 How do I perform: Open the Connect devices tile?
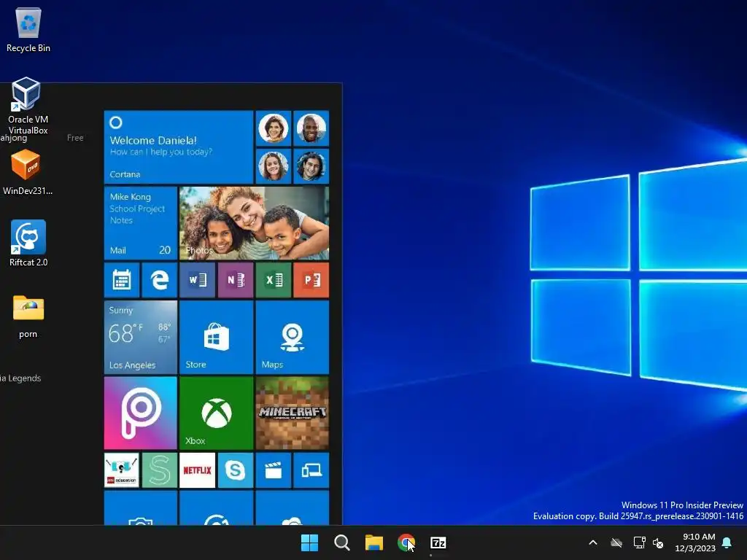coord(311,470)
